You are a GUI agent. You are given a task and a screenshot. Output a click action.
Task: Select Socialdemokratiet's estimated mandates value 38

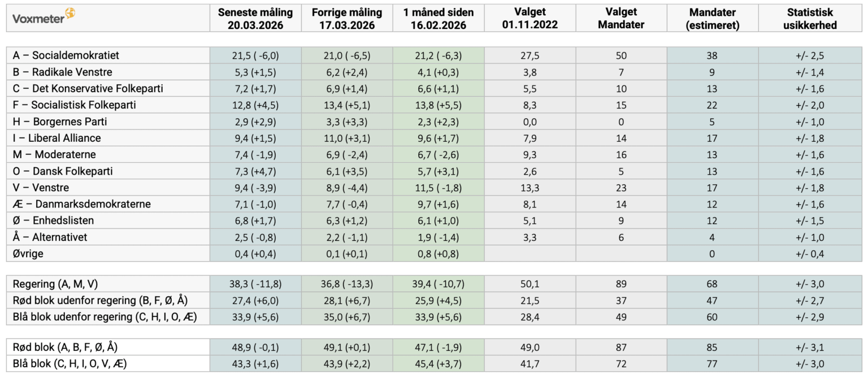(x=712, y=55)
